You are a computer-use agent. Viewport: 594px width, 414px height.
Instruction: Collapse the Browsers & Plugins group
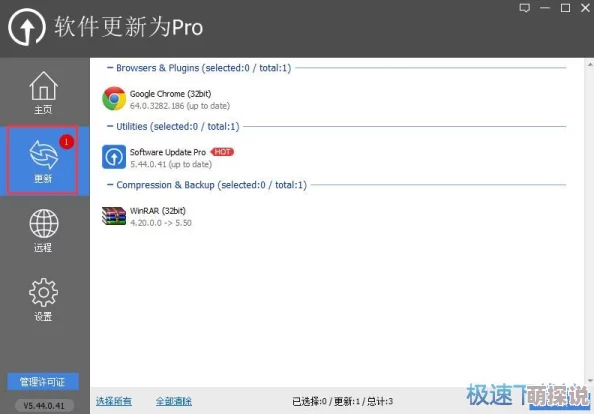point(110,68)
